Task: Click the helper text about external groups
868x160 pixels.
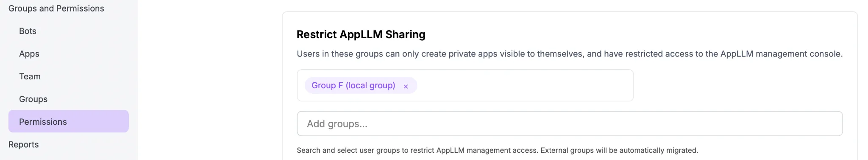Action: point(497,150)
